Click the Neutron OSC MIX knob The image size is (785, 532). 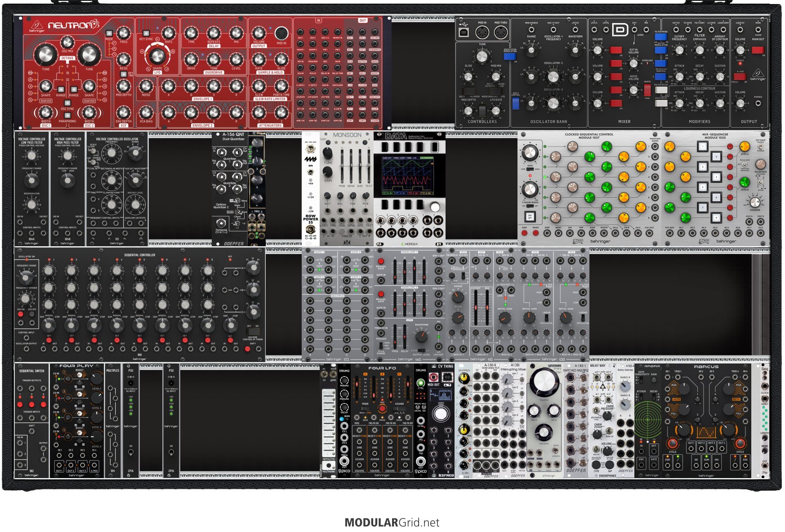tap(67, 42)
